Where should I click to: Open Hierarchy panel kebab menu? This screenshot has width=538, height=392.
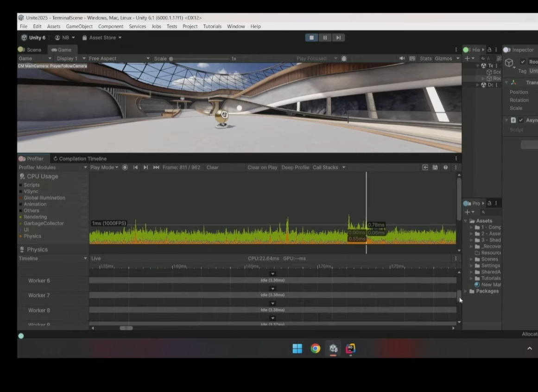coord(496,50)
